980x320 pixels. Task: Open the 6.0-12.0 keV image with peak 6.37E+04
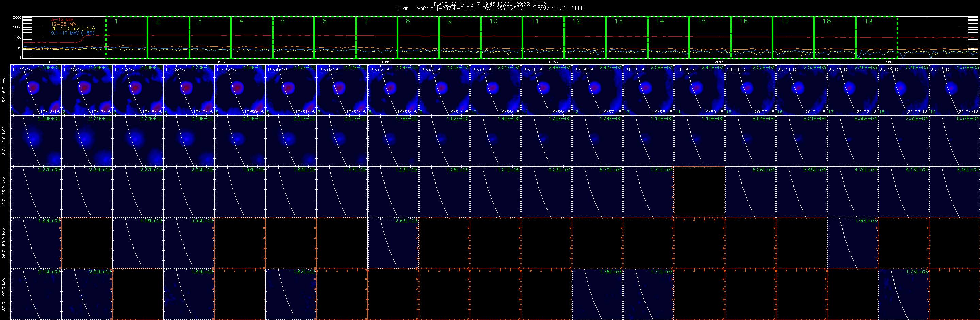click(x=954, y=141)
